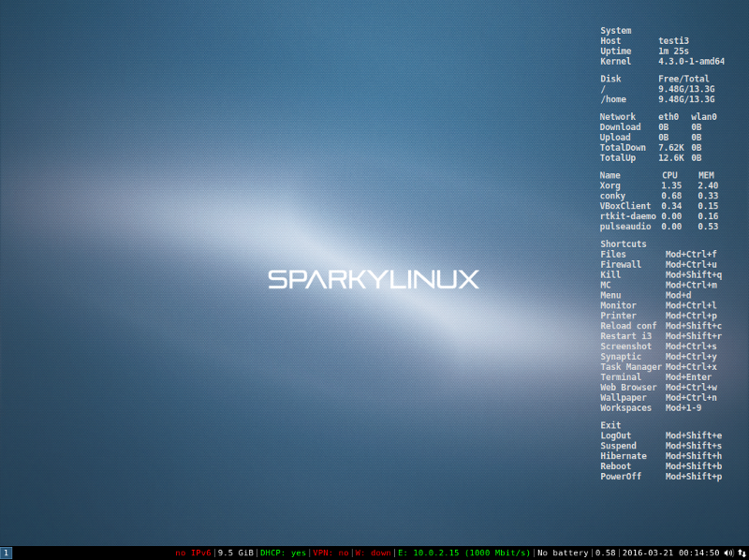749x560 pixels.
Task: Click the 'PowerOff' row label
Action: pyautogui.click(x=621, y=477)
